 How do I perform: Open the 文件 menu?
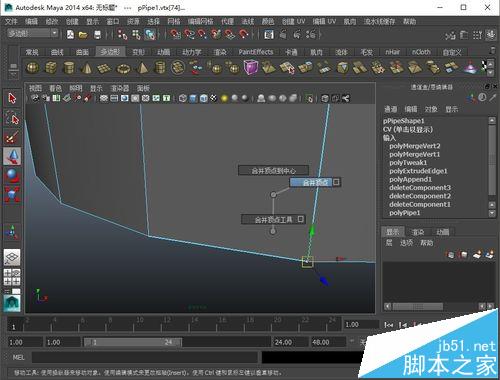[11, 21]
